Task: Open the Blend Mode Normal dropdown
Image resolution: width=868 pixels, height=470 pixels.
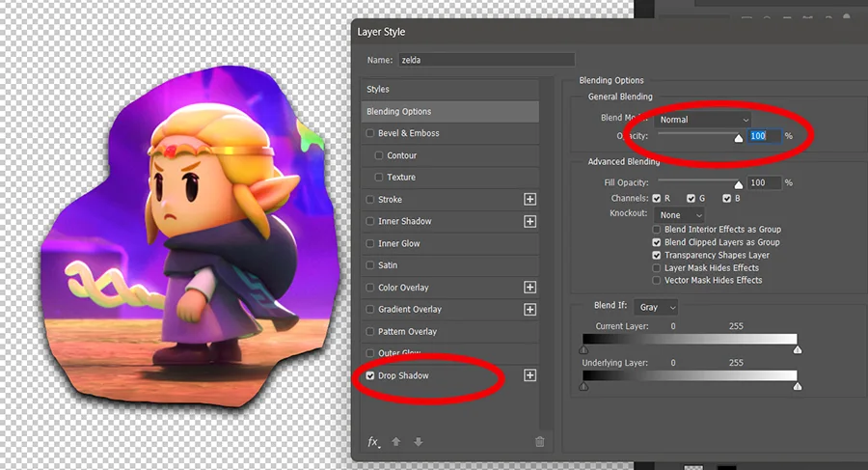Action: pyautogui.click(x=703, y=120)
